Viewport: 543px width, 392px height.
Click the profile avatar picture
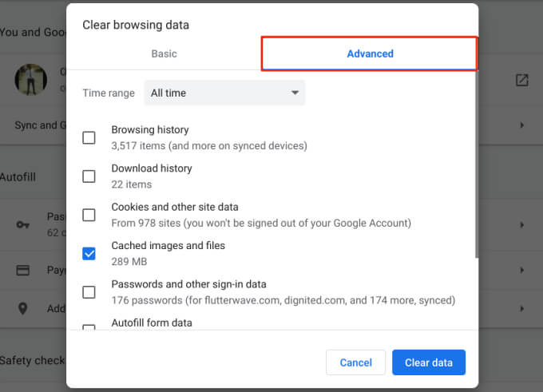30,79
